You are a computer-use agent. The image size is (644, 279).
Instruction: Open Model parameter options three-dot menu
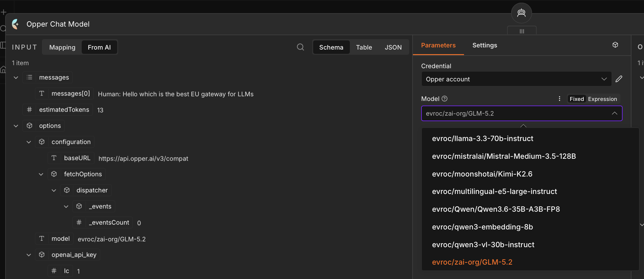coord(560,99)
